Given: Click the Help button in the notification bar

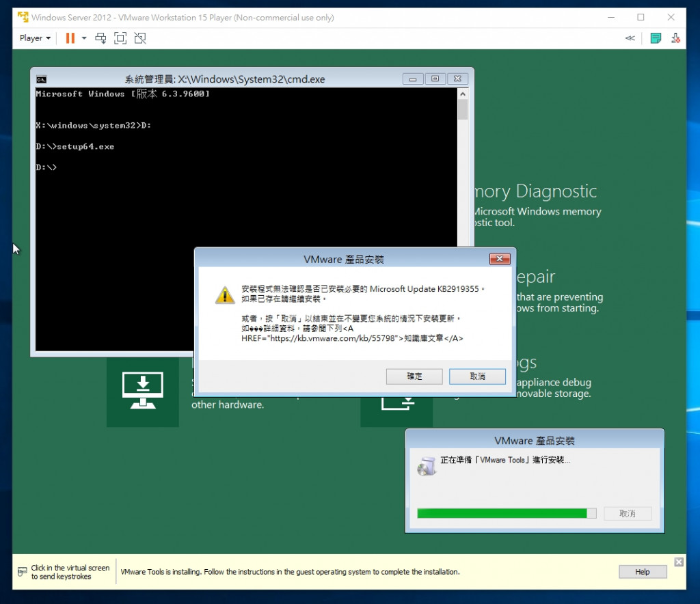Looking at the screenshot, I should click(x=643, y=572).
